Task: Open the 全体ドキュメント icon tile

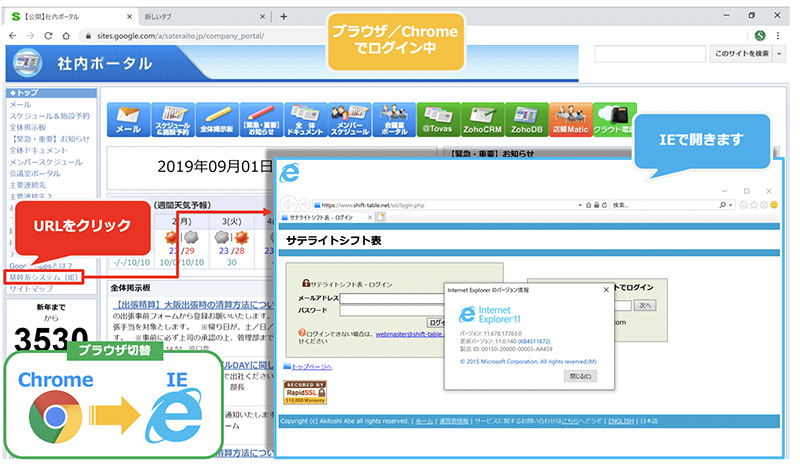Action: (306, 119)
